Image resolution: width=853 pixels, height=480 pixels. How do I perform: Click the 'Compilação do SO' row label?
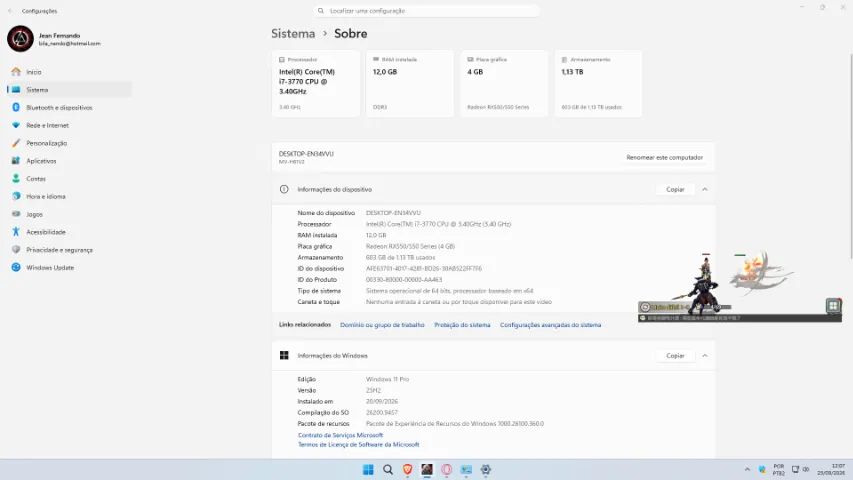coord(323,413)
